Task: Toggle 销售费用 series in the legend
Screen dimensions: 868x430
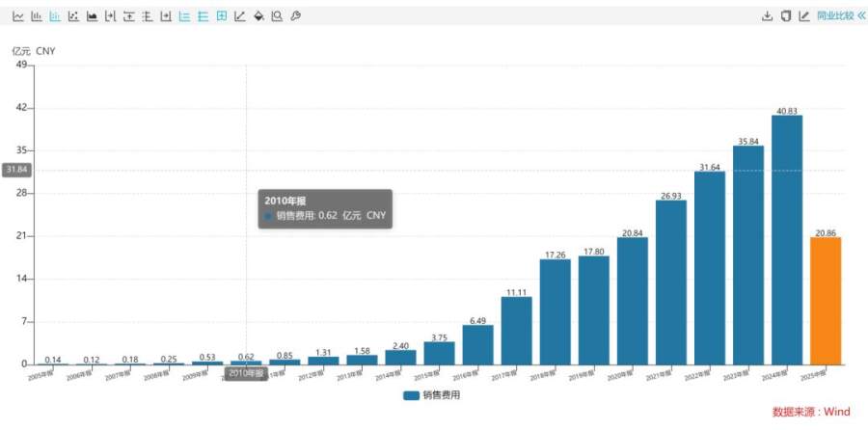Action: tap(433, 395)
